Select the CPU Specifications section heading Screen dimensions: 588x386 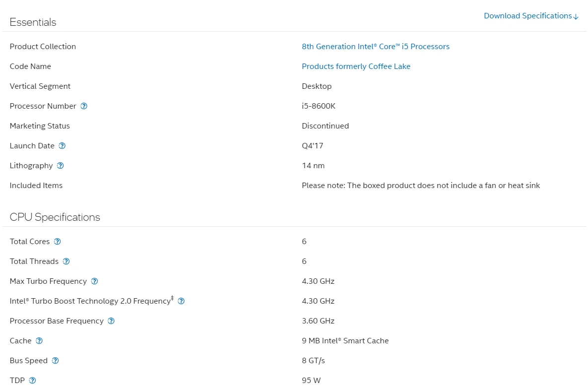tap(55, 217)
